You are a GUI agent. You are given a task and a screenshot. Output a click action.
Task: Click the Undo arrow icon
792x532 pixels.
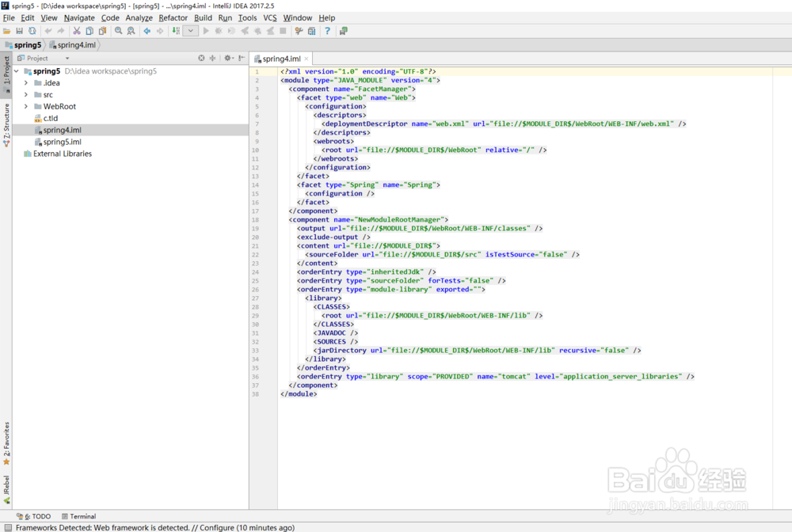click(x=48, y=32)
